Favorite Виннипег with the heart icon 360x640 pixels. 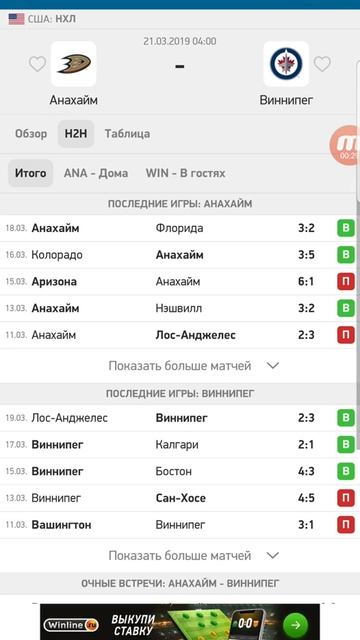pyautogui.click(x=322, y=64)
